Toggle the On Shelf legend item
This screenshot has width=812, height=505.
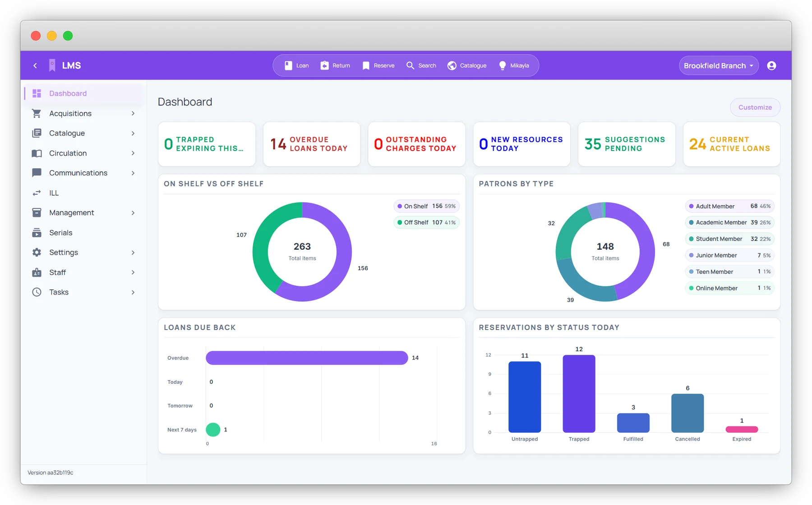point(426,206)
